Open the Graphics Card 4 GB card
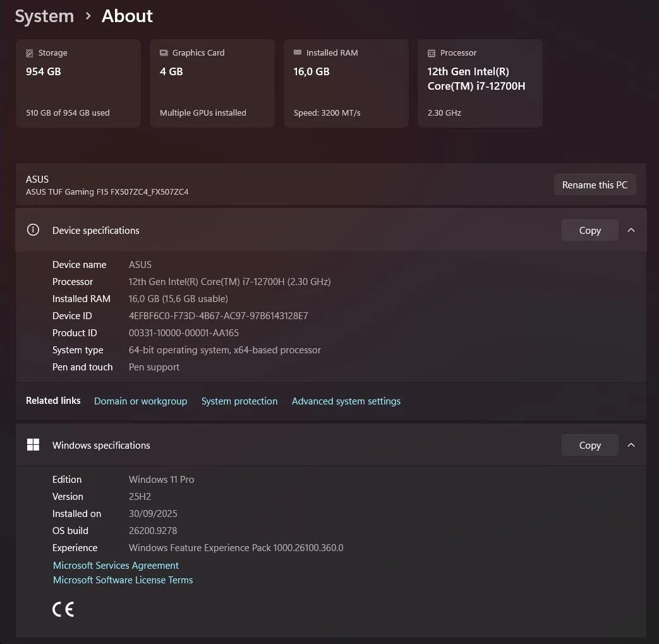 click(x=212, y=83)
